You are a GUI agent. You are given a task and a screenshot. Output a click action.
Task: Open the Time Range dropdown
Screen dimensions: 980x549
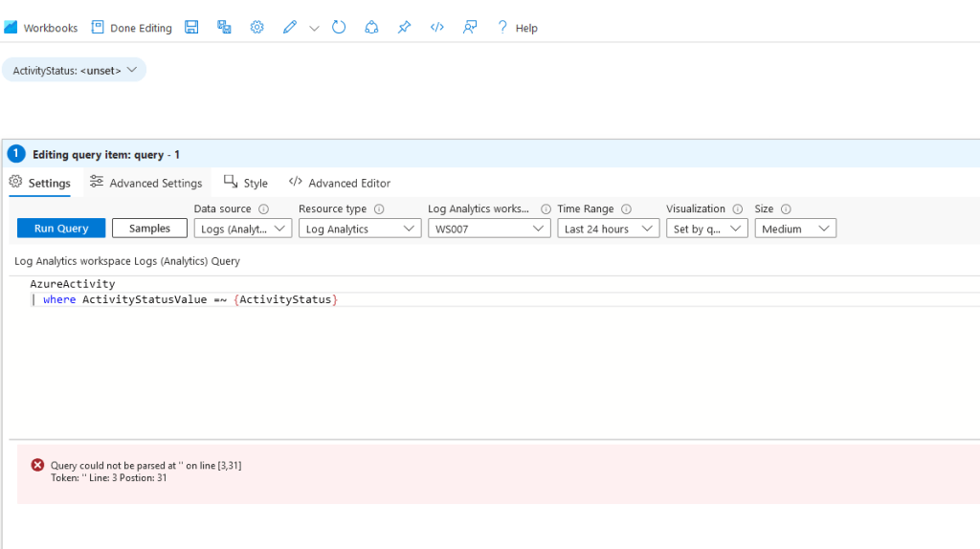608,229
